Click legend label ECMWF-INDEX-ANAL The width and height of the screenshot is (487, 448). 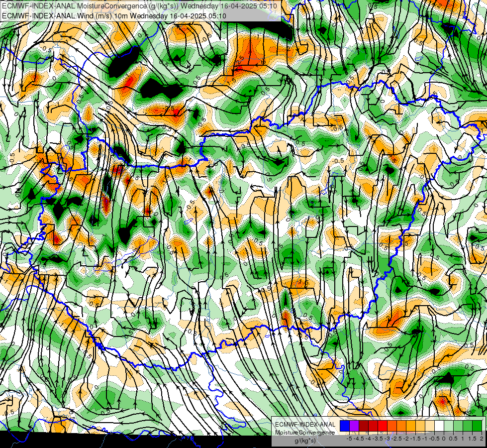click(x=305, y=425)
